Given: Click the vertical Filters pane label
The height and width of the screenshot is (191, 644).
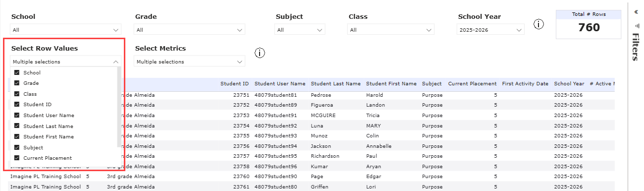Looking at the screenshot, I should (636, 47).
